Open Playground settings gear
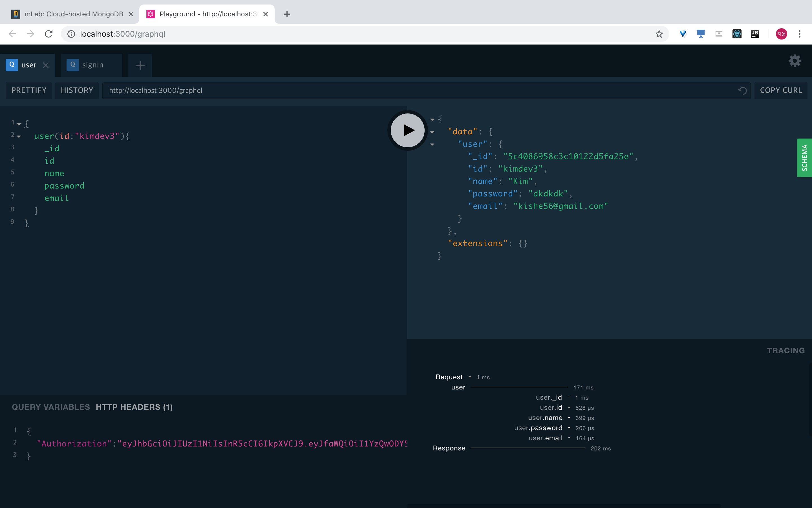 pyautogui.click(x=794, y=61)
